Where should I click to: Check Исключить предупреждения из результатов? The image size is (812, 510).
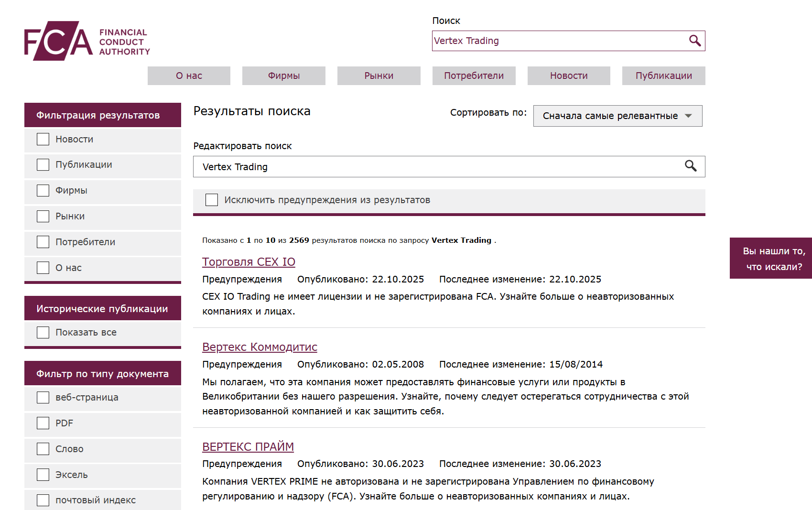pos(212,200)
